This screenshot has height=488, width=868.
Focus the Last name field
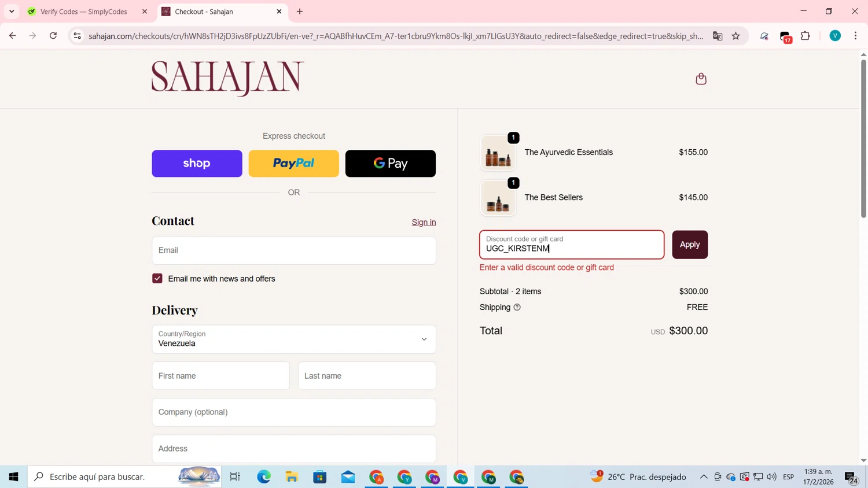[367, 376]
